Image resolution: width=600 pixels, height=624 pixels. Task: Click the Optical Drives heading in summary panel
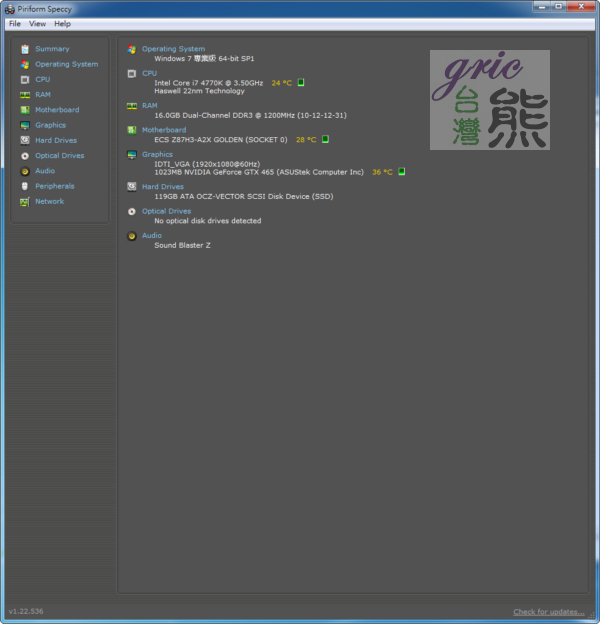click(166, 211)
